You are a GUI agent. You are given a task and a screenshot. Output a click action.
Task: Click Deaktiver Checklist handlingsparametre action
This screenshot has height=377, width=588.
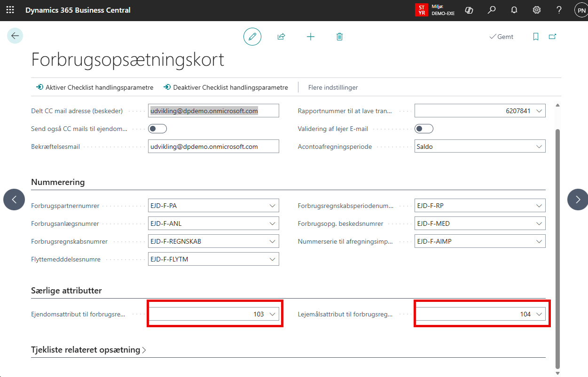(225, 87)
